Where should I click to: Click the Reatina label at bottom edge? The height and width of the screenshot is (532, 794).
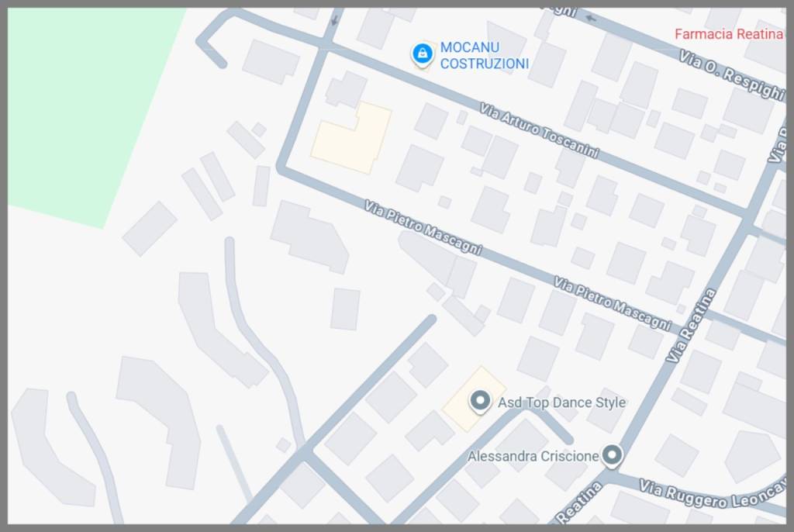tap(579, 502)
